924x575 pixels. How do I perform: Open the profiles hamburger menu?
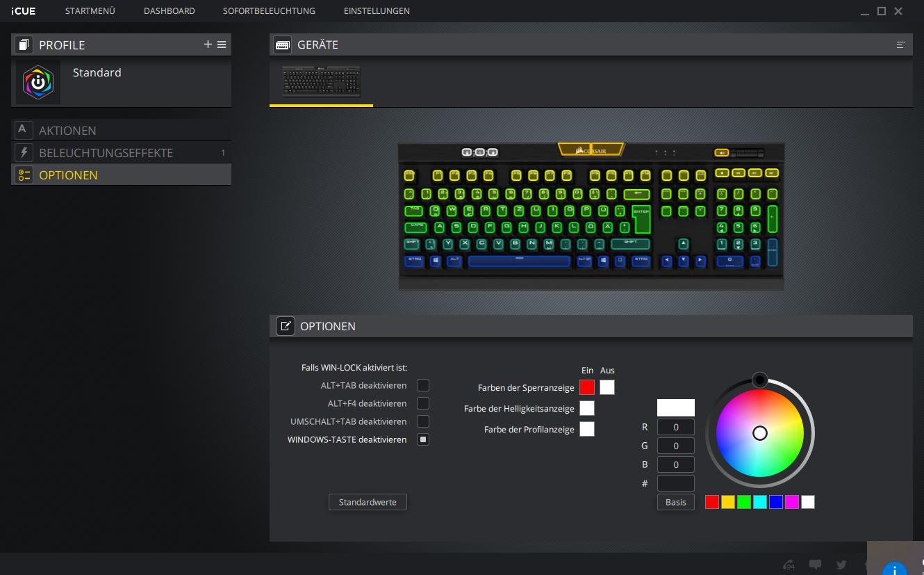pyautogui.click(x=222, y=44)
